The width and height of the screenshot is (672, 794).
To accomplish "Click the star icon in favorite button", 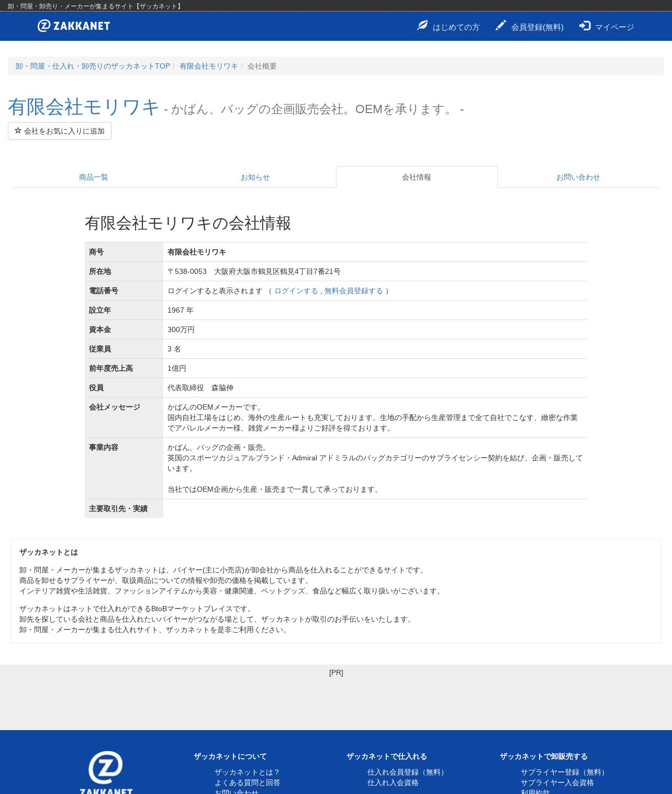I will 18,130.
